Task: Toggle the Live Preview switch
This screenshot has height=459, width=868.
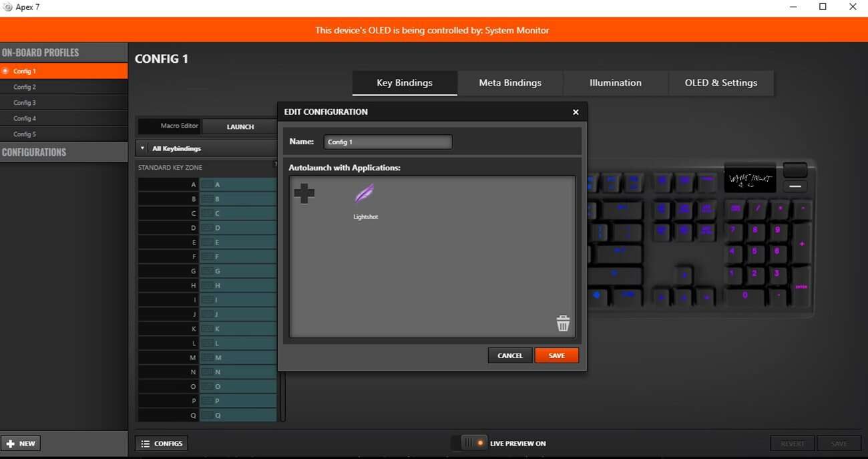Action: tap(475, 443)
